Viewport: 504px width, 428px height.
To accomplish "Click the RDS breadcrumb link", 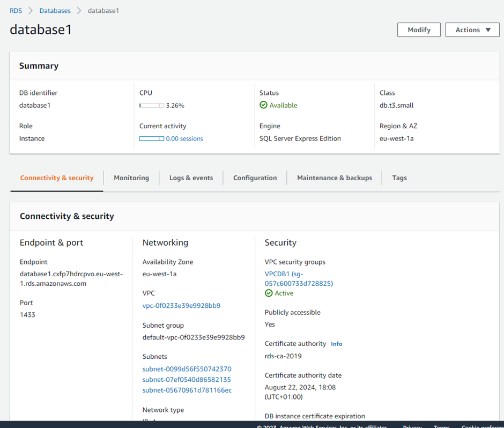I will tap(16, 11).
